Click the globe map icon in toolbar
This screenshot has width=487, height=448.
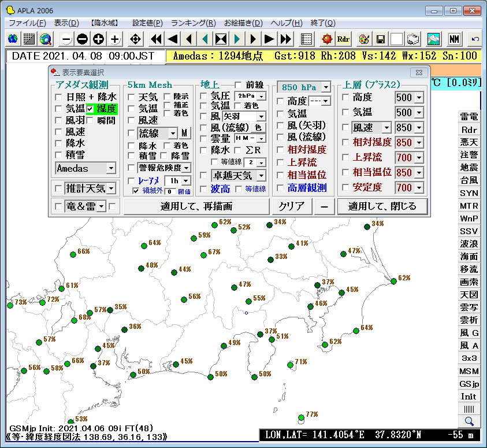coord(13,39)
